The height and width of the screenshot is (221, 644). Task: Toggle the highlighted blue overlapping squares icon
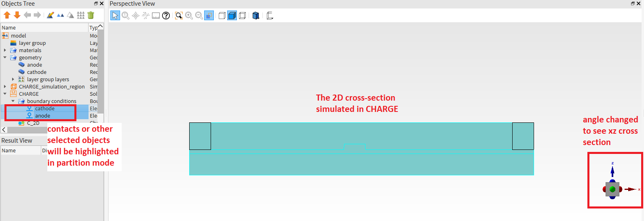[x=209, y=15]
